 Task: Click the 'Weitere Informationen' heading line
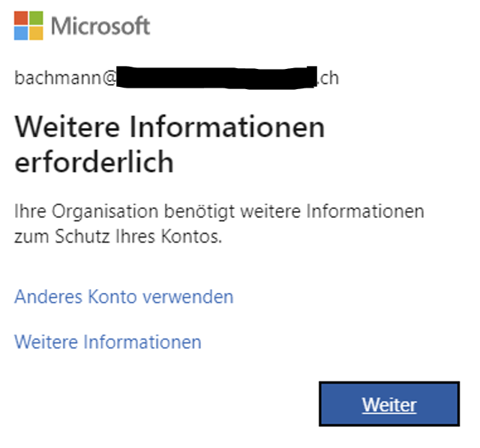click(169, 127)
